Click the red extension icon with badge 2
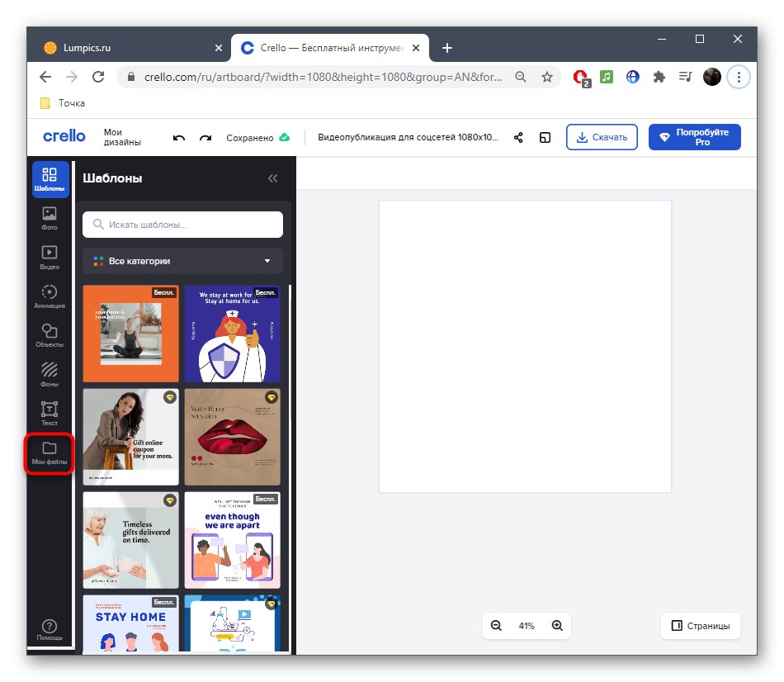 (580, 78)
